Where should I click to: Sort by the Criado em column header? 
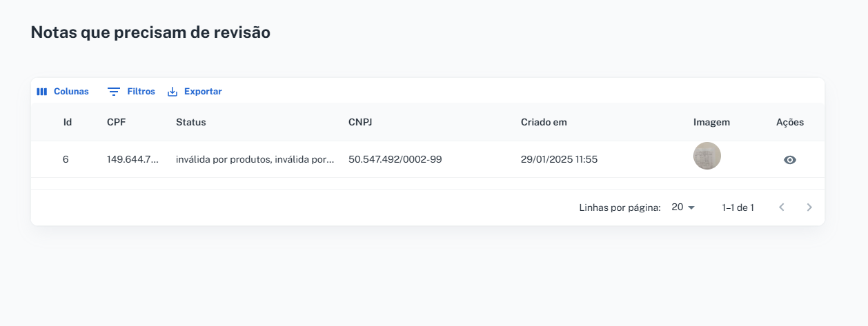tap(544, 123)
